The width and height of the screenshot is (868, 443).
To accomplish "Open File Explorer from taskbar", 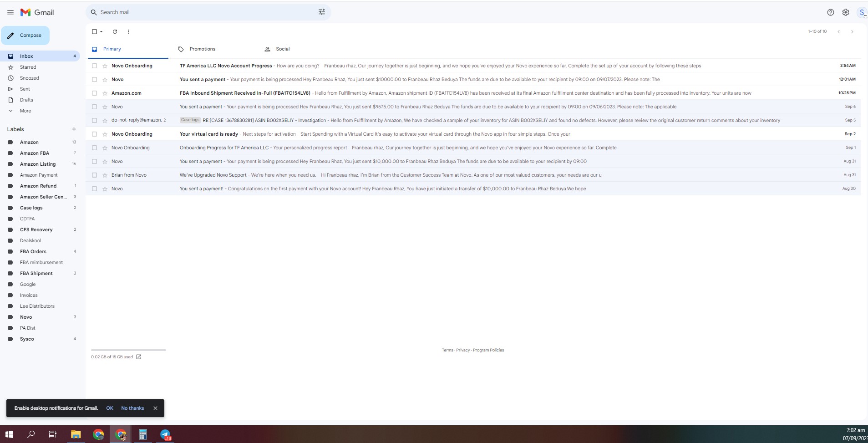I will (76, 434).
